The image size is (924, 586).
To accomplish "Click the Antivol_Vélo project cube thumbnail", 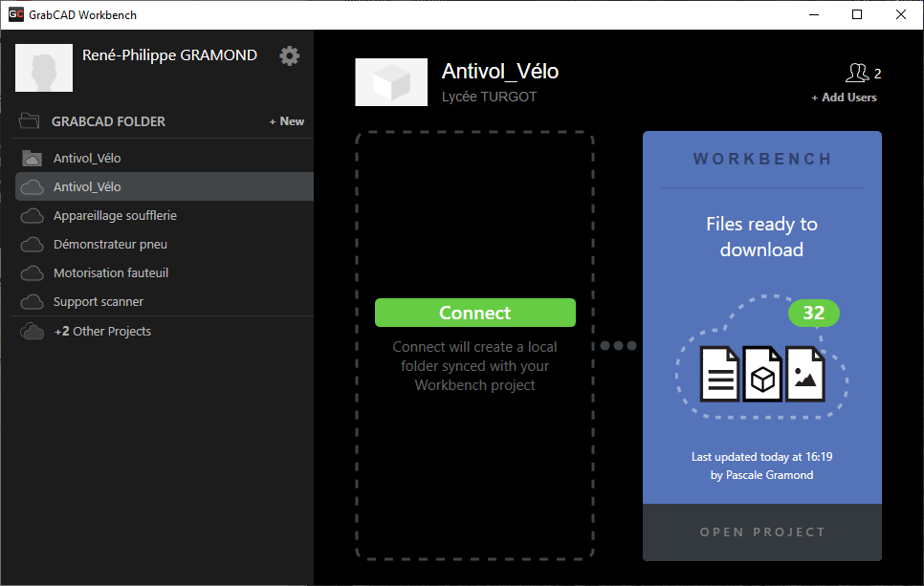I will (391, 82).
